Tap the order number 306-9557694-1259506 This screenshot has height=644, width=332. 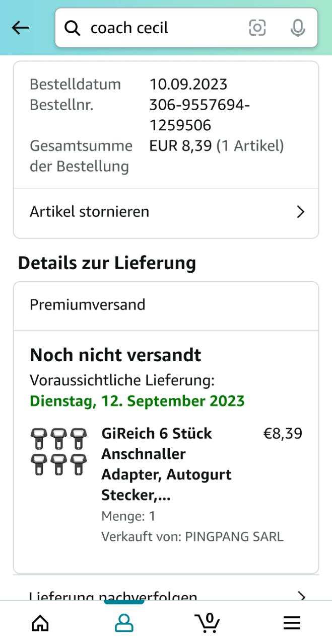[200, 115]
